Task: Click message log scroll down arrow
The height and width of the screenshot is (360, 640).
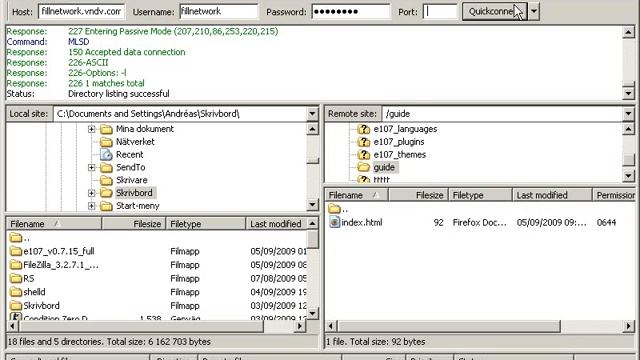Action: coord(629,93)
